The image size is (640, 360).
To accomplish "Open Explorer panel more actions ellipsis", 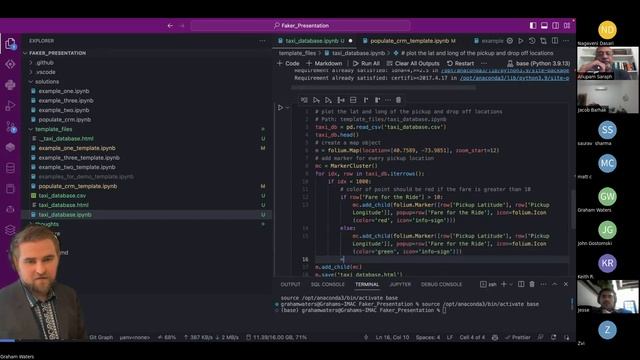I will 262,41.
